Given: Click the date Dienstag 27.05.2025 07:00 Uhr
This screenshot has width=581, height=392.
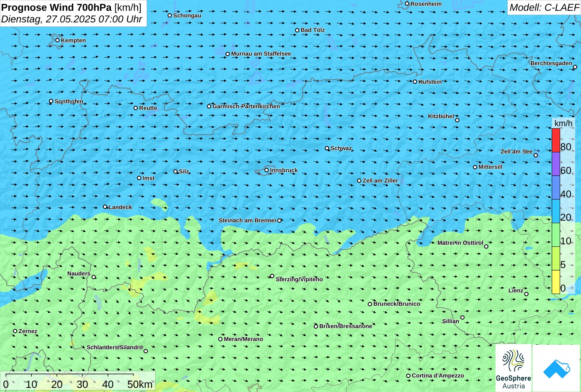Looking at the screenshot, I should click(x=72, y=19).
